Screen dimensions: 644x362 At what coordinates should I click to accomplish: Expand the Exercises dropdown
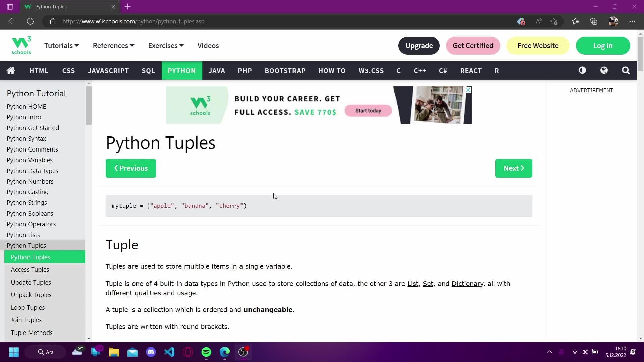(166, 46)
